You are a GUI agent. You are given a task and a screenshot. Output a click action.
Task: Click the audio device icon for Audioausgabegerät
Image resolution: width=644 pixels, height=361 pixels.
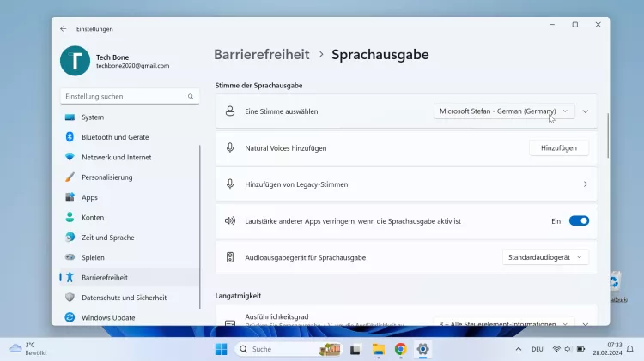coord(230,257)
